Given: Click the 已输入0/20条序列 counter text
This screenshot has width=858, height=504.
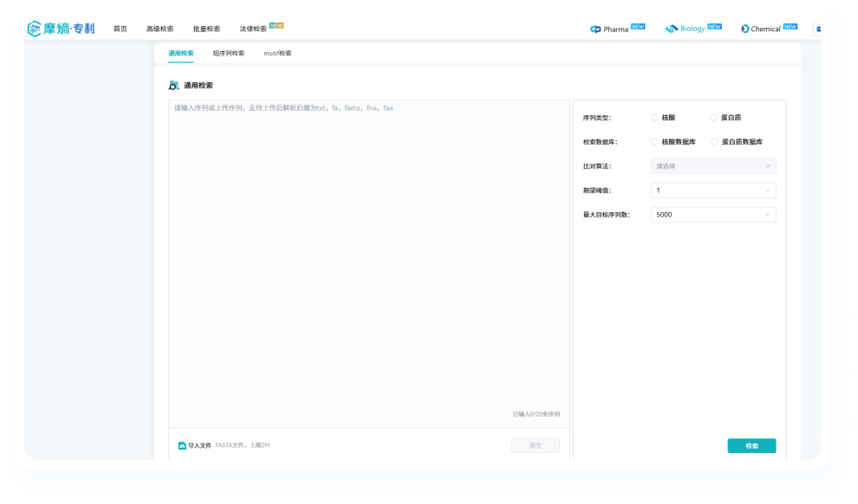Looking at the screenshot, I should (x=536, y=414).
